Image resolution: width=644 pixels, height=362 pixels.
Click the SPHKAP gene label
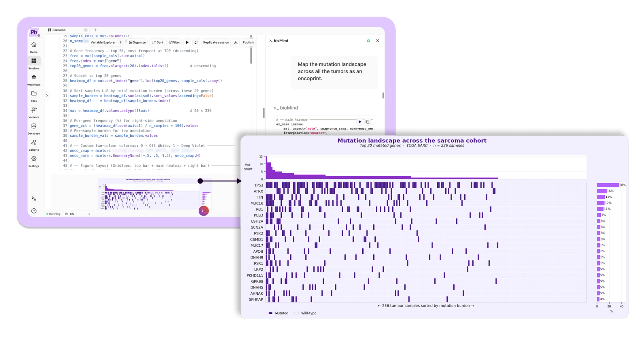(256, 299)
